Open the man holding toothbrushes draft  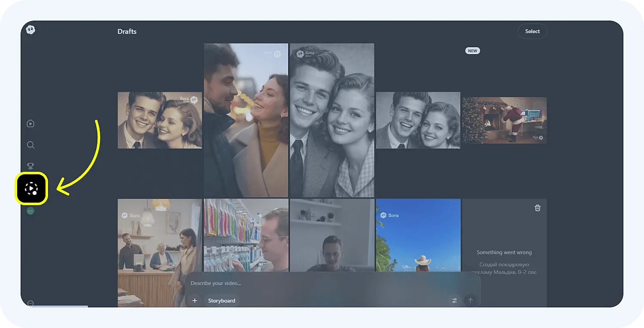(x=246, y=234)
